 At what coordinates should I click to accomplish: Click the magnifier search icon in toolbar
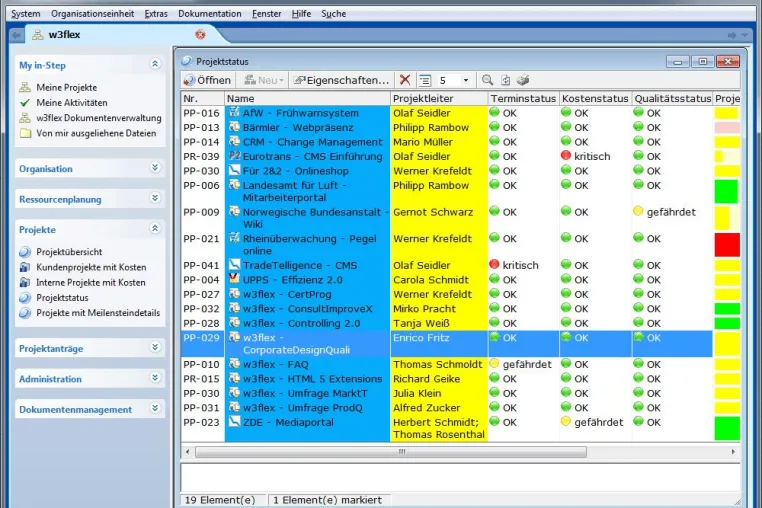[487, 80]
